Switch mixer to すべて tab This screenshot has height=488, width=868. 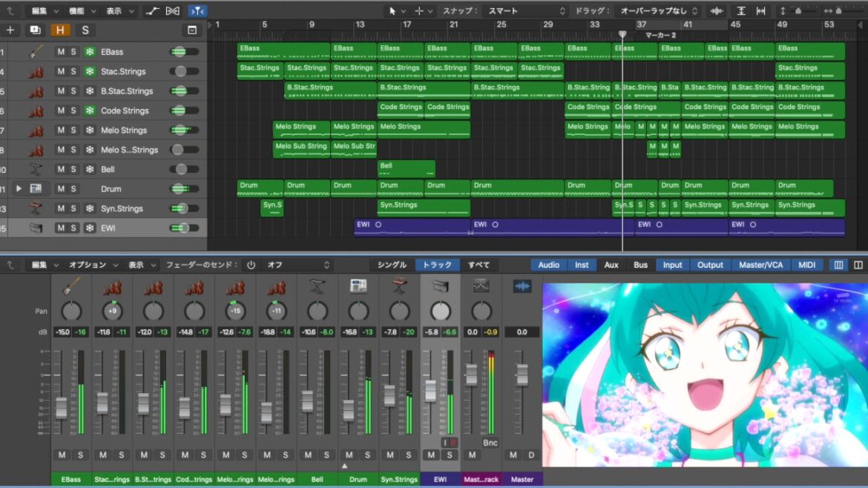[x=479, y=265]
